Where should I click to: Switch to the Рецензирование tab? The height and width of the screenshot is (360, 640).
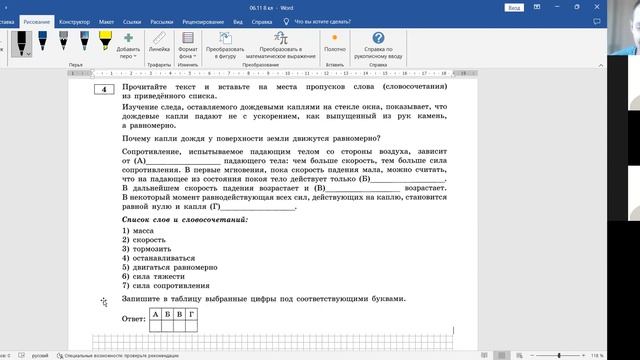click(203, 22)
